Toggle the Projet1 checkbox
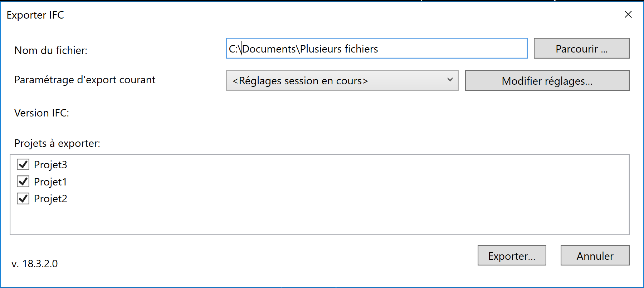This screenshot has height=288, width=644. (23, 182)
